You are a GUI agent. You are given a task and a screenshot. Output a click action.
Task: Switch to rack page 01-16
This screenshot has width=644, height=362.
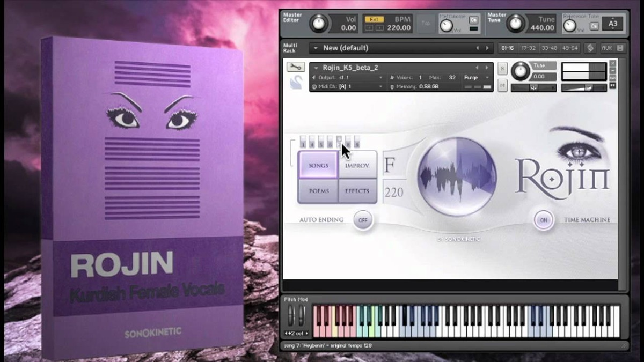[x=507, y=48]
